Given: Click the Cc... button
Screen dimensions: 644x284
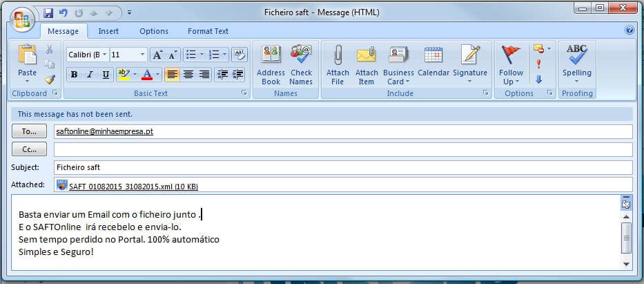Looking at the screenshot, I should click(x=29, y=149).
